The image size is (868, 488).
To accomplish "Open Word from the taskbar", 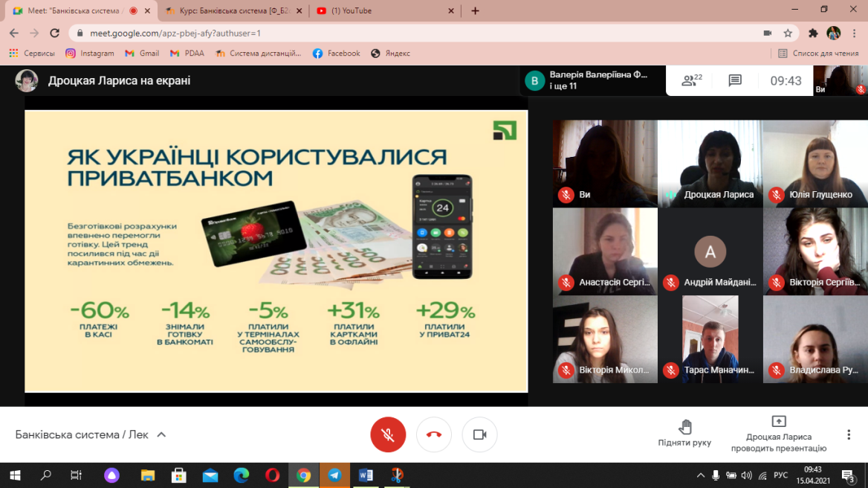I will click(366, 475).
